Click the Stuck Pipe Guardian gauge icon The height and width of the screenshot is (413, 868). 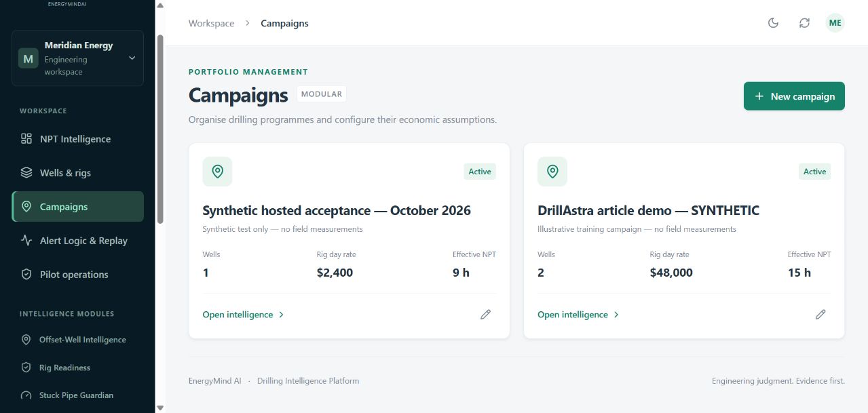click(26, 395)
